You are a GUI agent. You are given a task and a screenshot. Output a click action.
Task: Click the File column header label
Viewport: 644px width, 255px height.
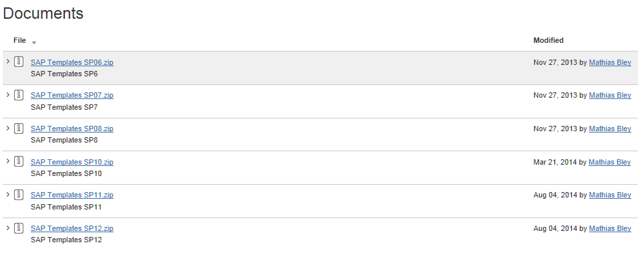(x=19, y=40)
